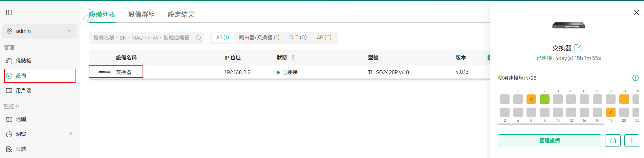Filter by AP (0)

click(x=324, y=38)
